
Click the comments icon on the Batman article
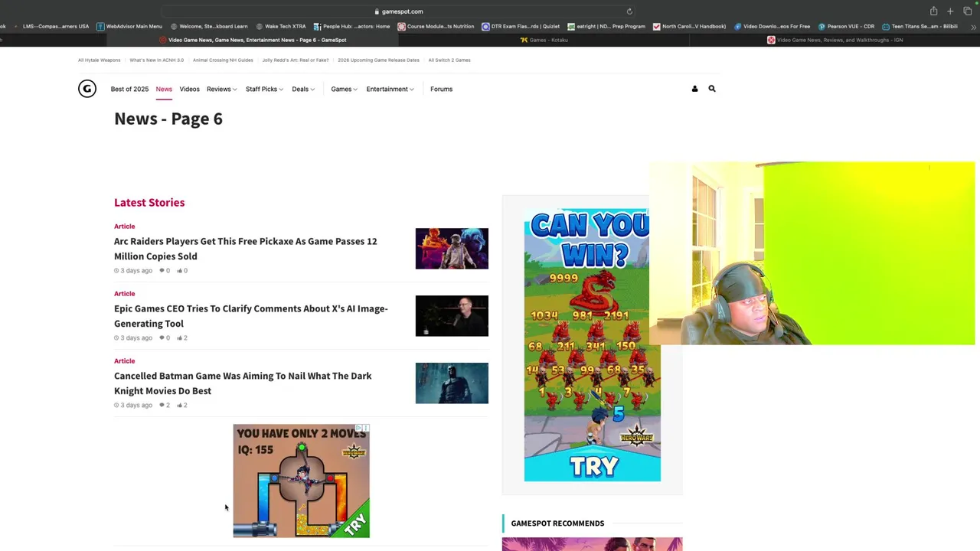click(162, 405)
